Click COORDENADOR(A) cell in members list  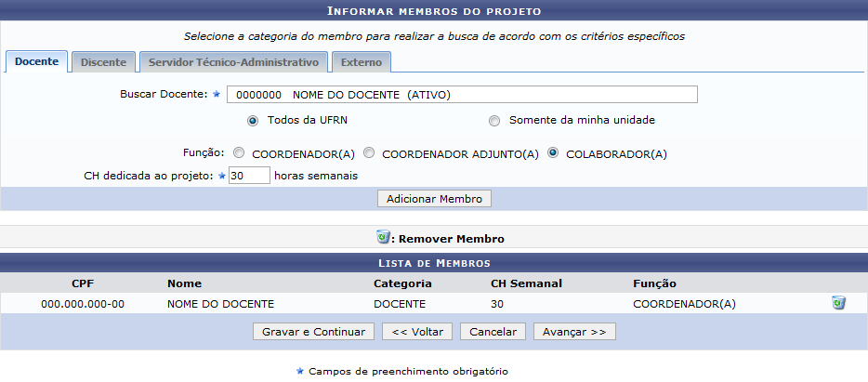(x=684, y=304)
